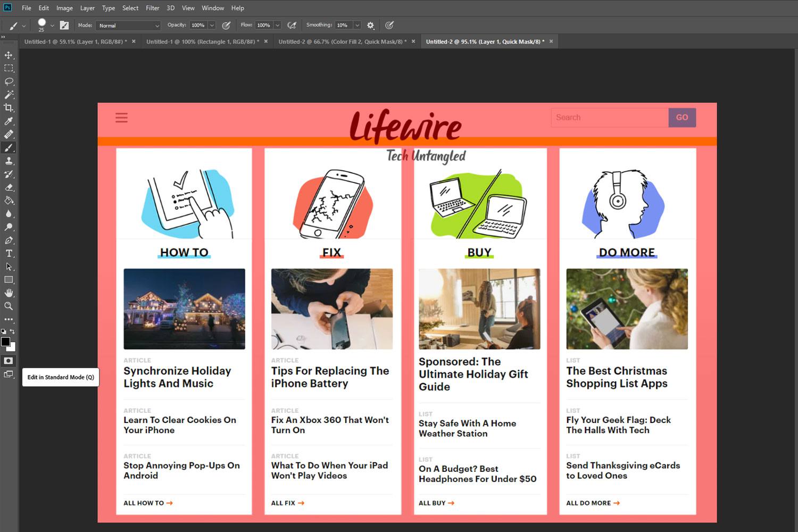Click the Smoothing 10% value field

(x=344, y=25)
